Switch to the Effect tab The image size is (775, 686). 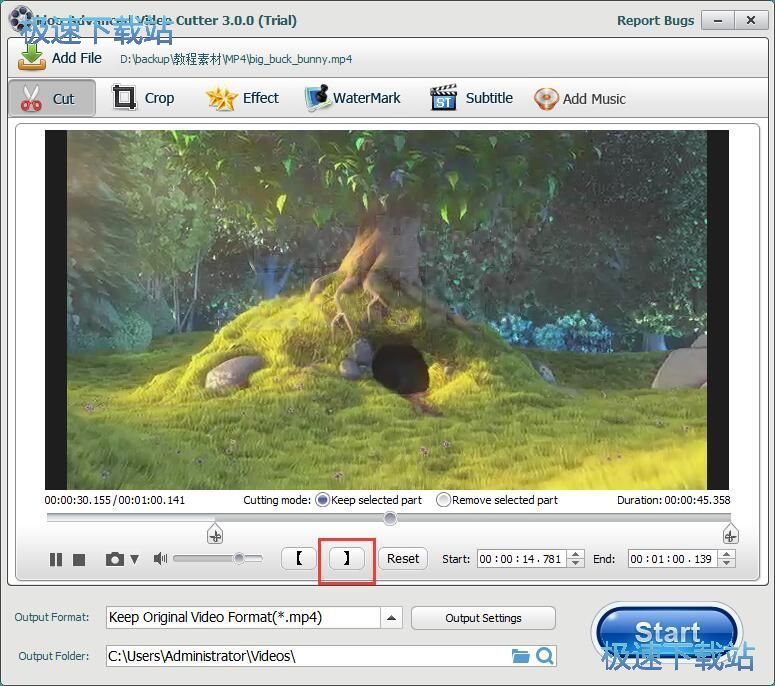(242, 98)
